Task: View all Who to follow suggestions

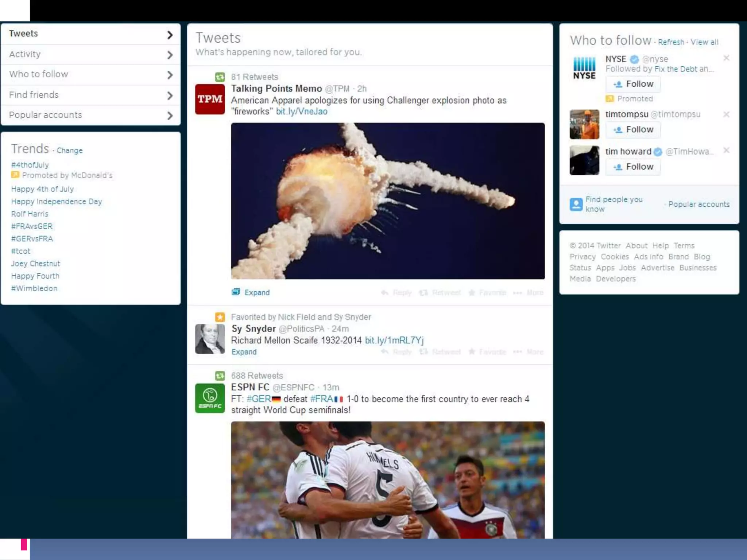Action: [x=704, y=42]
